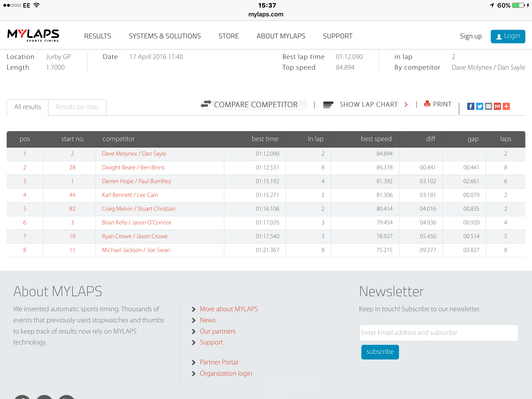The height and width of the screenshot is (399, 532).
Task: Click the MYLAPS Sports Timing logo
Action: [33, 35]
